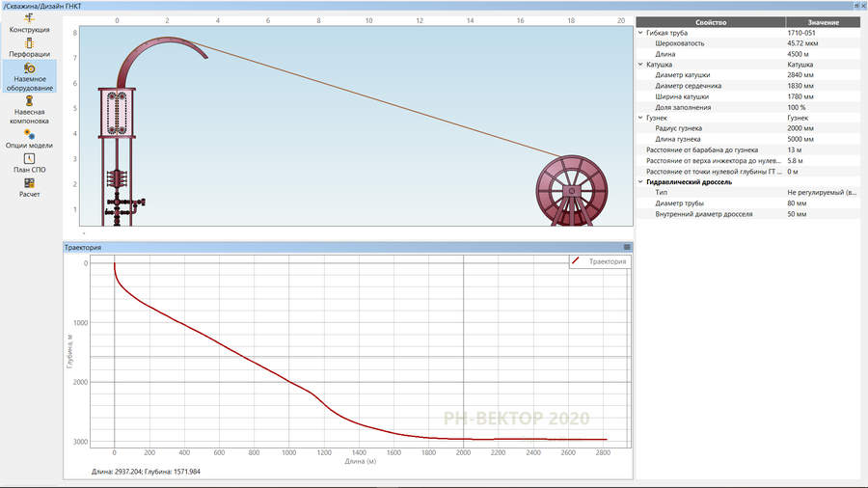Screen dimensions: 868x488
Task: Click the Значение column header
Action: (x=821, y=22)
